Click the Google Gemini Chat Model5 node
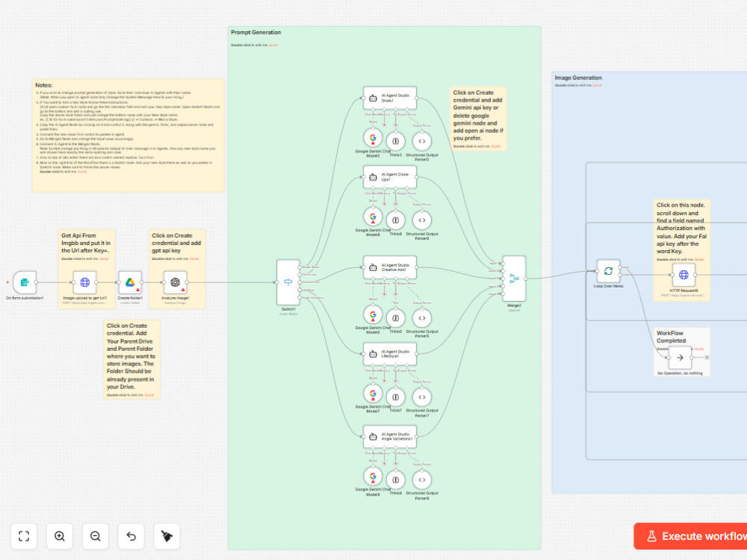Screen dimensions: 747x560 click(373, 139)
